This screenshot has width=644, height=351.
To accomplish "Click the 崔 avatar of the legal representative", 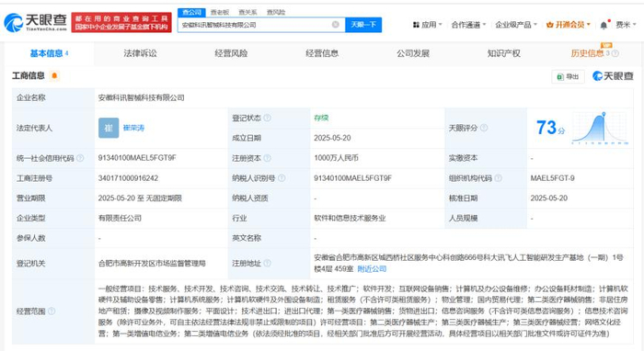I will (109, 128).
